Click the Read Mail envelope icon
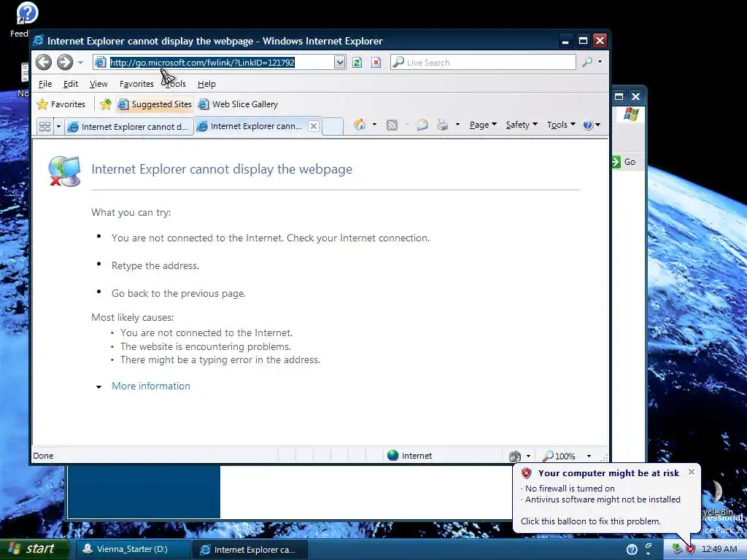Image resolution: width=747 pixels, height=560 pixels. click(x=422, y=125)
